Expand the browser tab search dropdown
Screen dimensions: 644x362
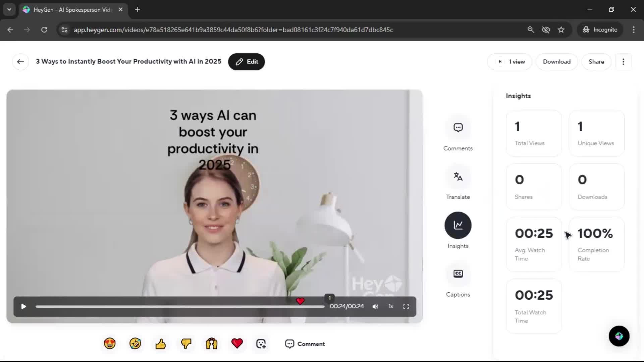point(9,9)
